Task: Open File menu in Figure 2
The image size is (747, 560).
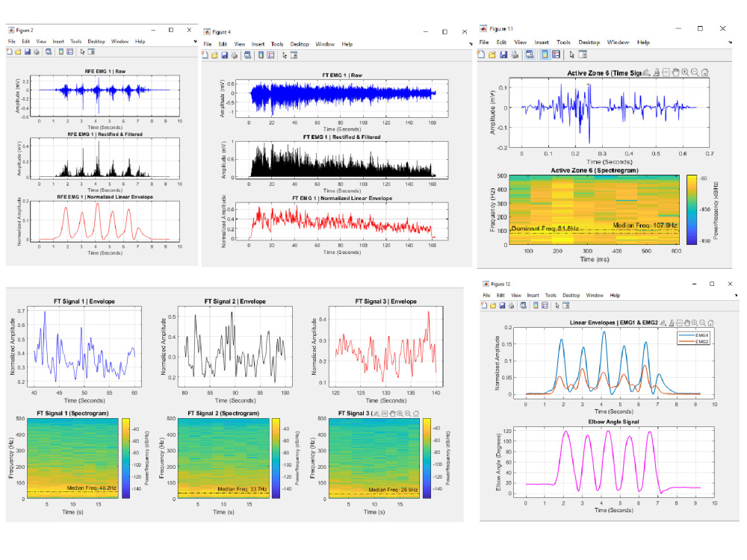Action: click(x=11, y=41)
